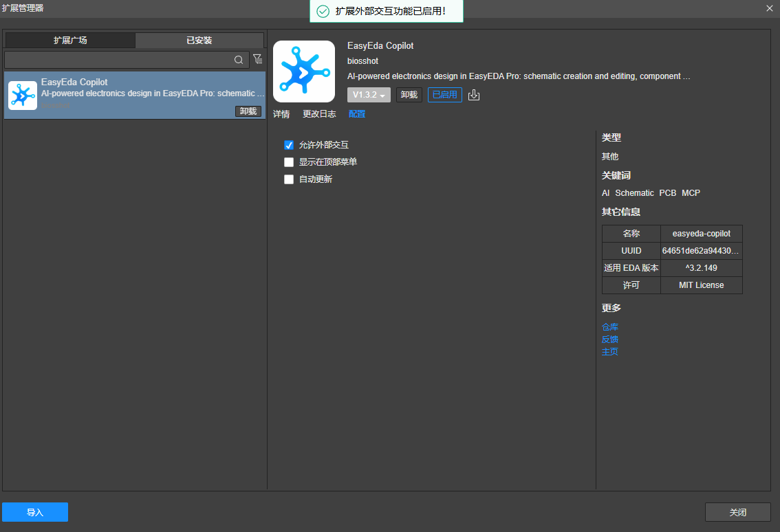Click the easyeda-copilot name cell
This screenshot has width=780, height=532.
[702, 234]
